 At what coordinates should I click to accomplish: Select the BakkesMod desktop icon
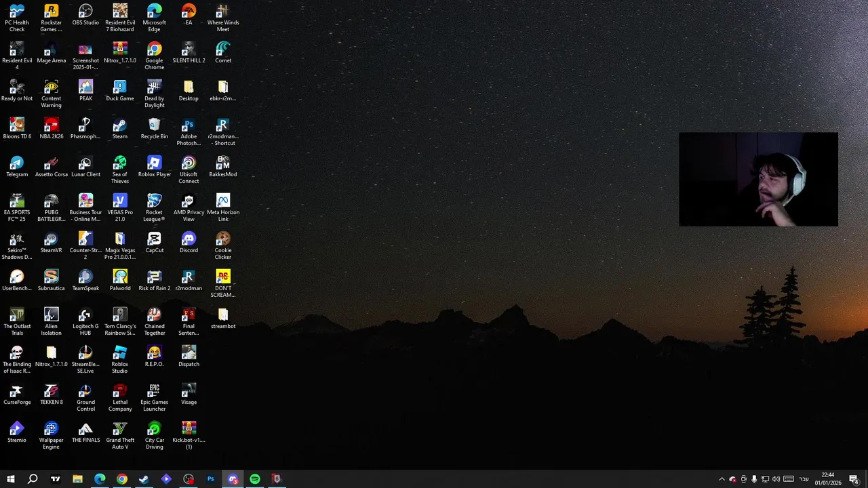click(223, 167)
